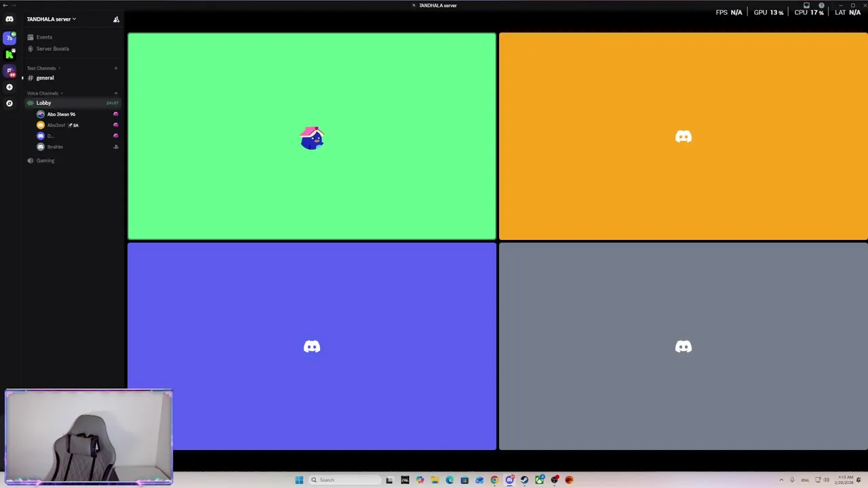Open Discord direct messages home icon
Viewport: 868px width, 488px height.
(x=9, y=19)
